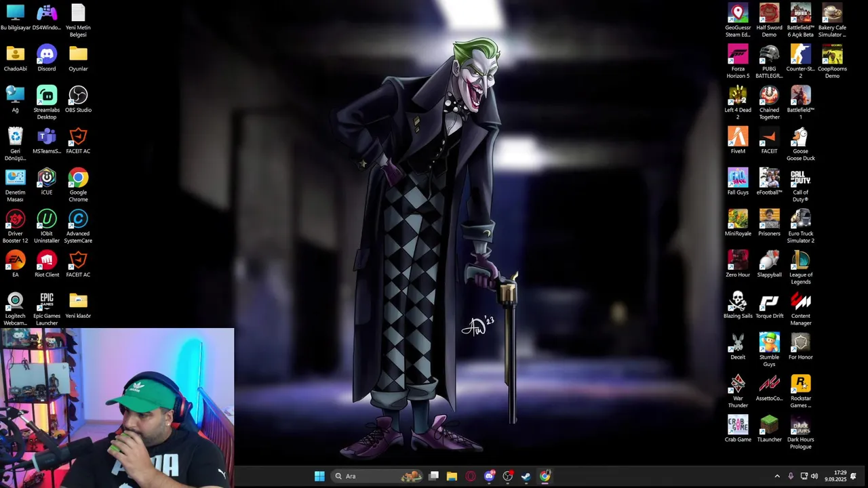868x488 pixels.
Task: Launch Riot Client
Action: tap(47, 264)
